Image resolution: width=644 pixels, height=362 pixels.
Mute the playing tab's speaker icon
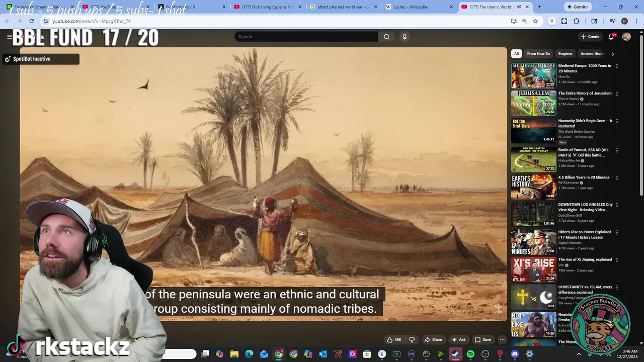(x=519, y=7)
